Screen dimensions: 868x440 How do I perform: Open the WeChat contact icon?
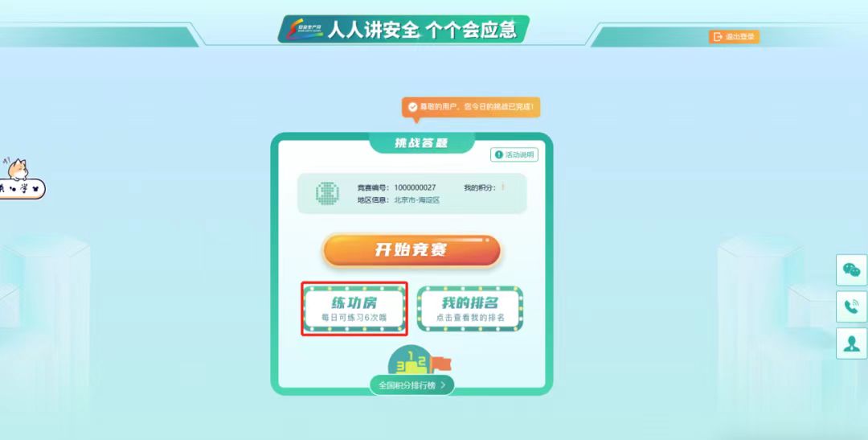851,270
